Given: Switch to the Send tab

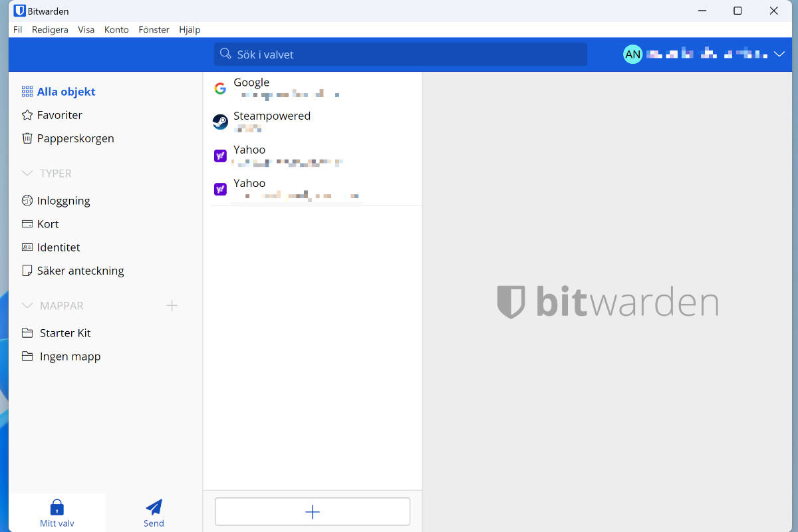Looking at the screenshot, I should coord(154,513).
